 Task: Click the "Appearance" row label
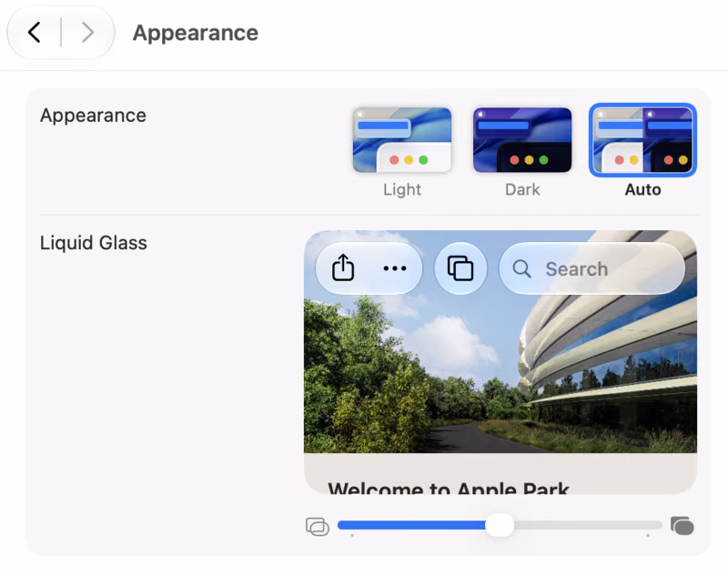coord(93,116)
